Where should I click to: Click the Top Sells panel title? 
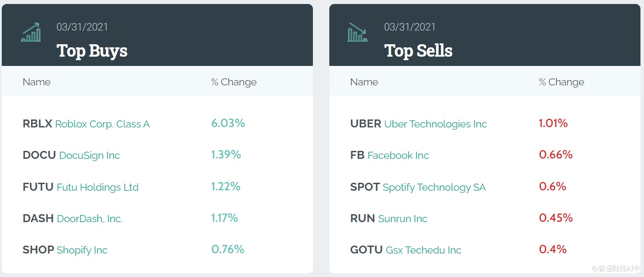click(x=418, y=50)
